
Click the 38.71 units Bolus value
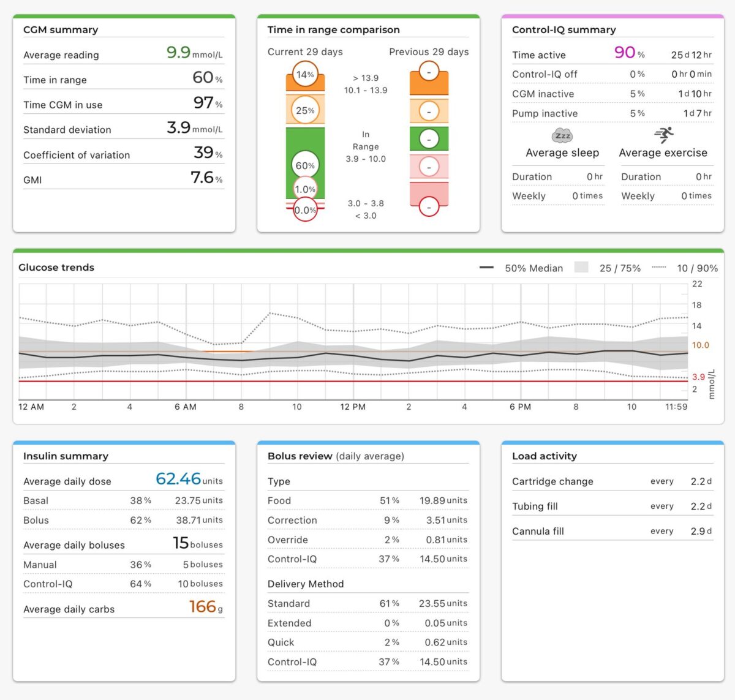click(199, 520)
